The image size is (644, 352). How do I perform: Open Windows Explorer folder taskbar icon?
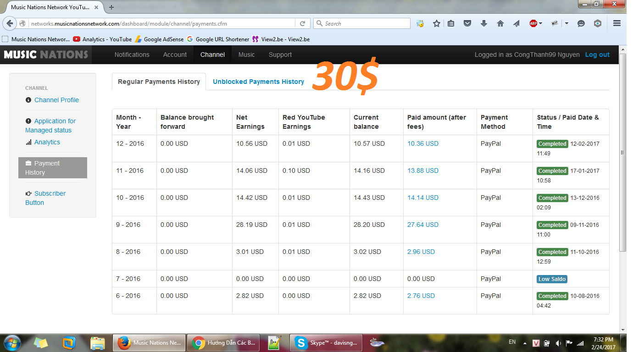(x=98, y=343)
